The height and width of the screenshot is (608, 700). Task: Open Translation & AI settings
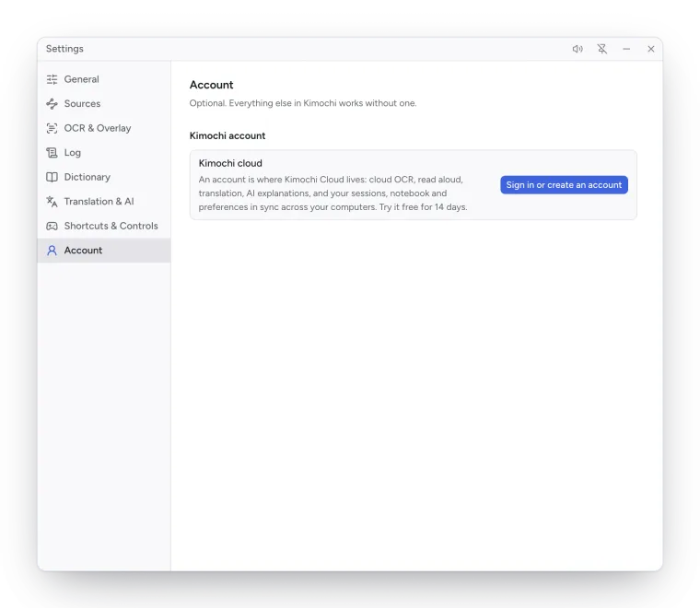click(x=104, y=202)
